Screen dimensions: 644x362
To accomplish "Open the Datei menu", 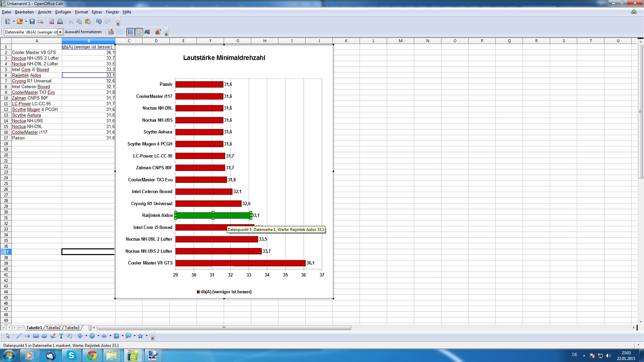I will point(6,12).
